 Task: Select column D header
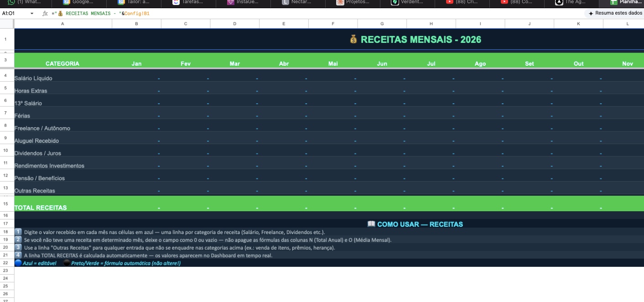coord(234,24)
